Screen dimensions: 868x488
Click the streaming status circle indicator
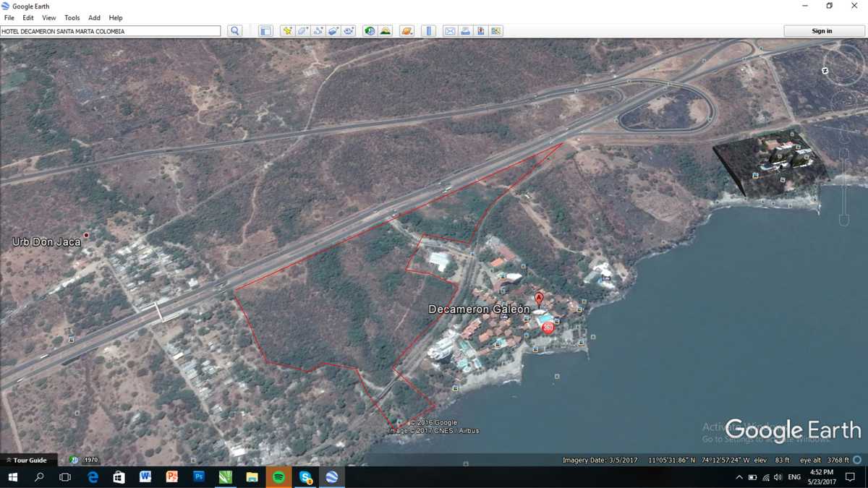coord(857,460)
